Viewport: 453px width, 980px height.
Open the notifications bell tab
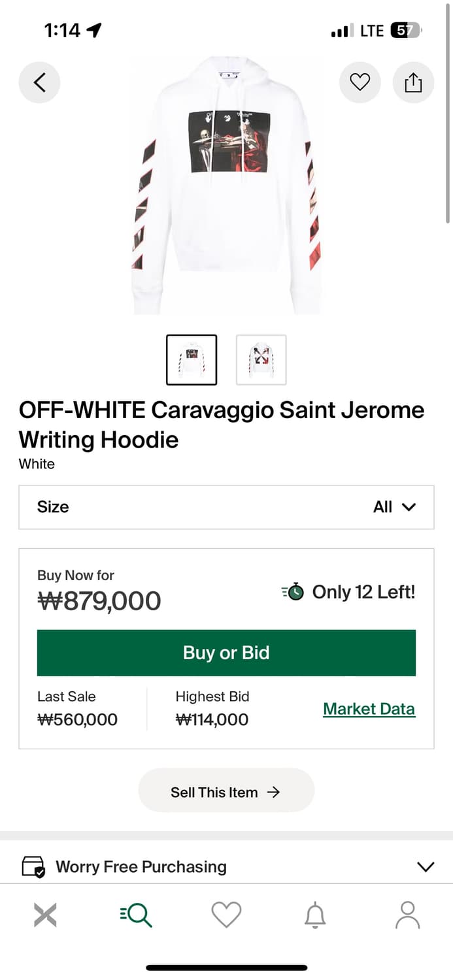point(315,915)
